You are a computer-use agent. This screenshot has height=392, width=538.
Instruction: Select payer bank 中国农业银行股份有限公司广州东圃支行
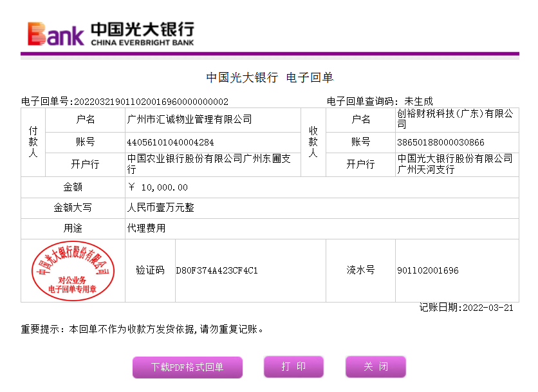[209, 163]
